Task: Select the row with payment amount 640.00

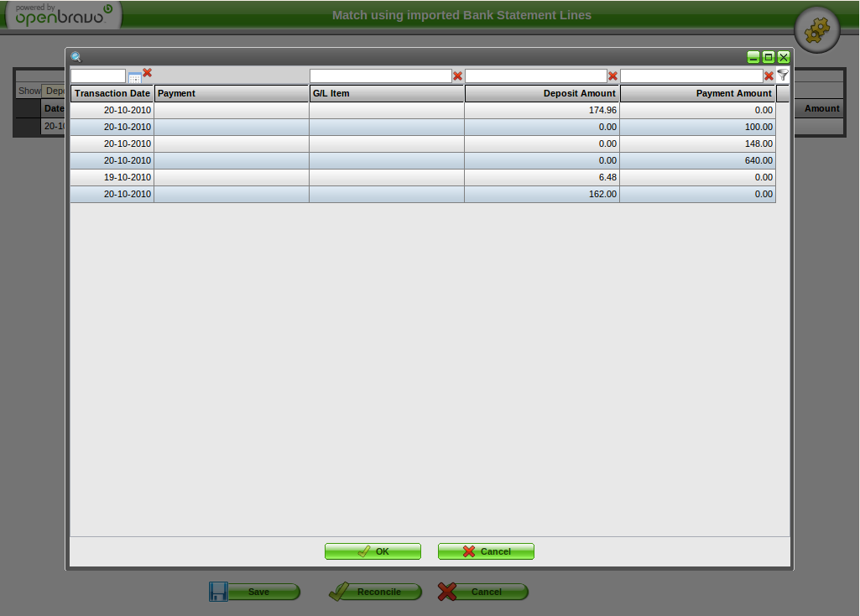Action: (423, 161)
